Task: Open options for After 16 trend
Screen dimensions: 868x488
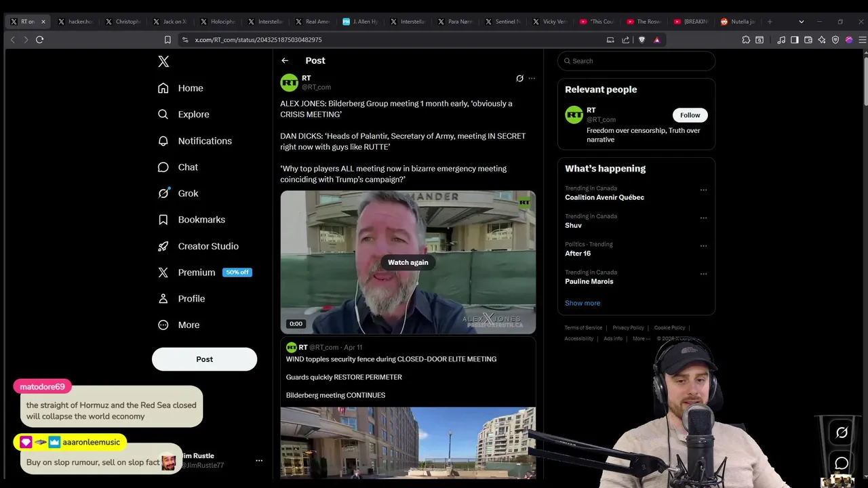Action: point(703,246)
